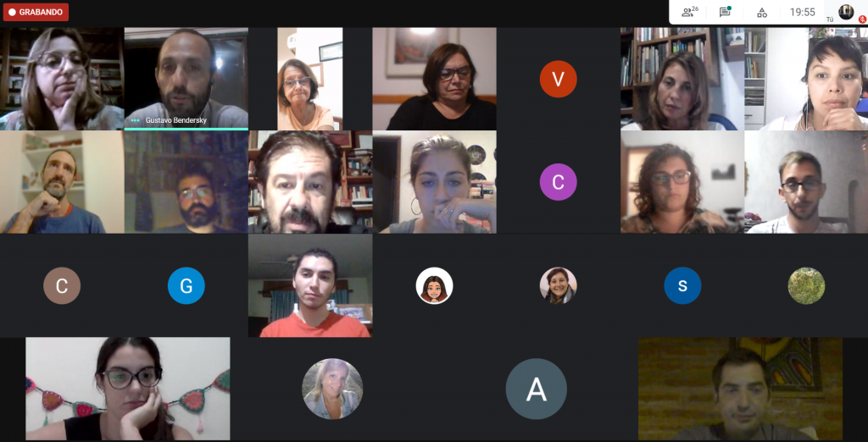Select the Gustavo Bendersky name label
Viewport: 868px width, 442px height.
(176, 120)
